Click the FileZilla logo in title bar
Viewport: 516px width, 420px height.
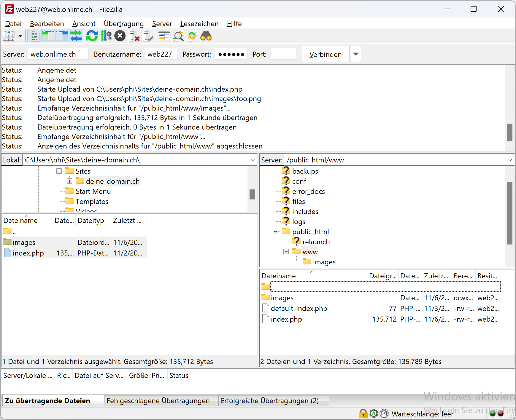9,9
